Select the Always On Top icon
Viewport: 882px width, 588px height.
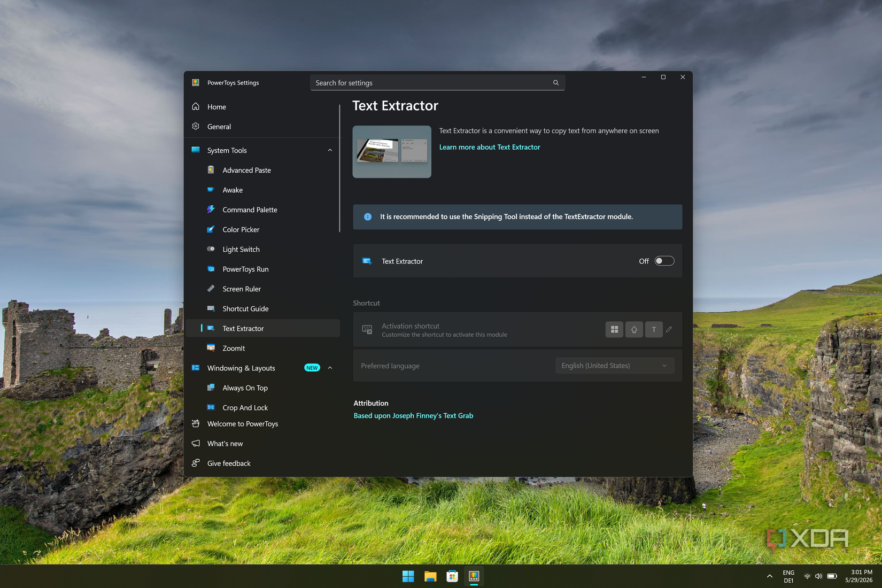(x=211, y=388)
